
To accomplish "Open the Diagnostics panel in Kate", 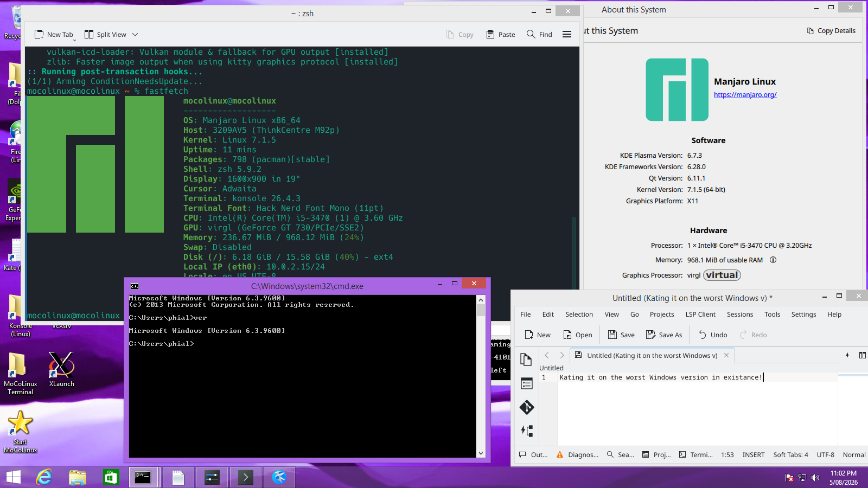I will [x=577, y=455].
